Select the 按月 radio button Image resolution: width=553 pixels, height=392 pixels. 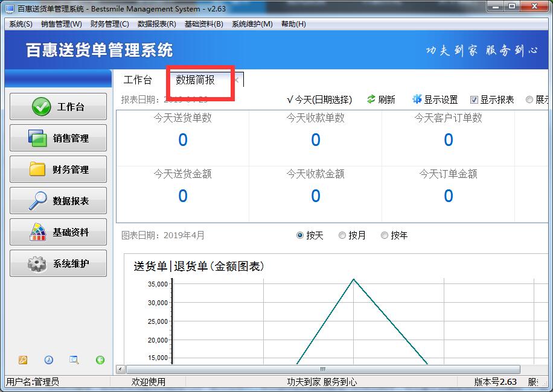tap(342, 236)
